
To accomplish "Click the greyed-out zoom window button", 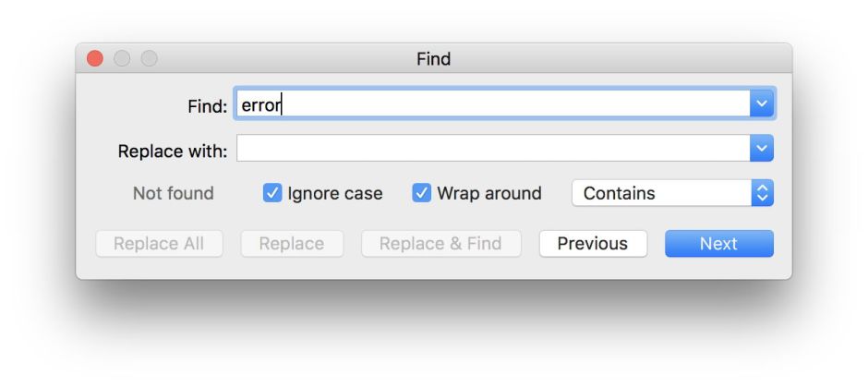I will [x=149, y=59].
